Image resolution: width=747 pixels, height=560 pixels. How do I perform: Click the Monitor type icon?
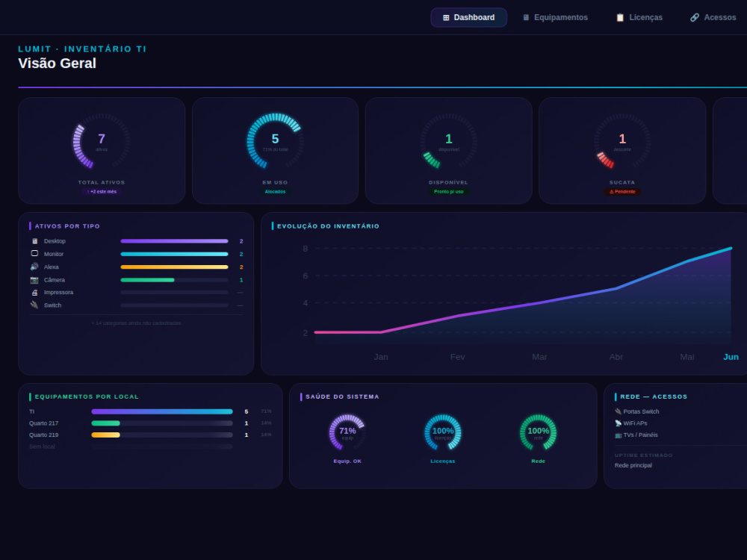click(34, 254)
